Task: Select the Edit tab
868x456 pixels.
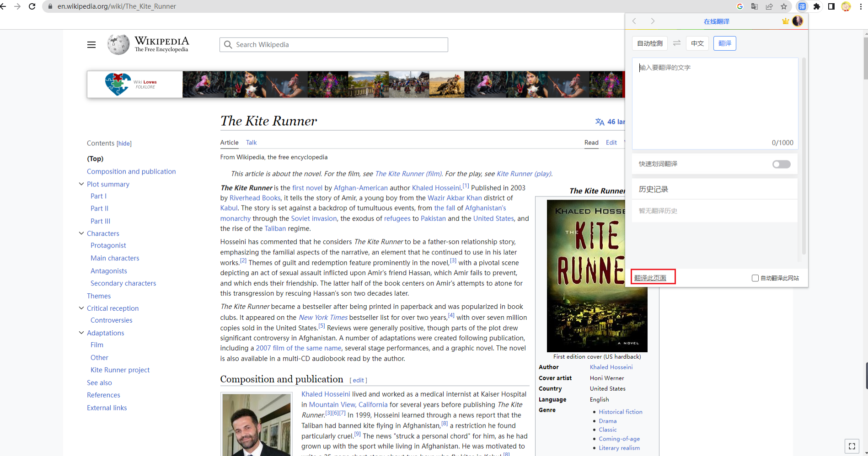Action: (611, 143)
